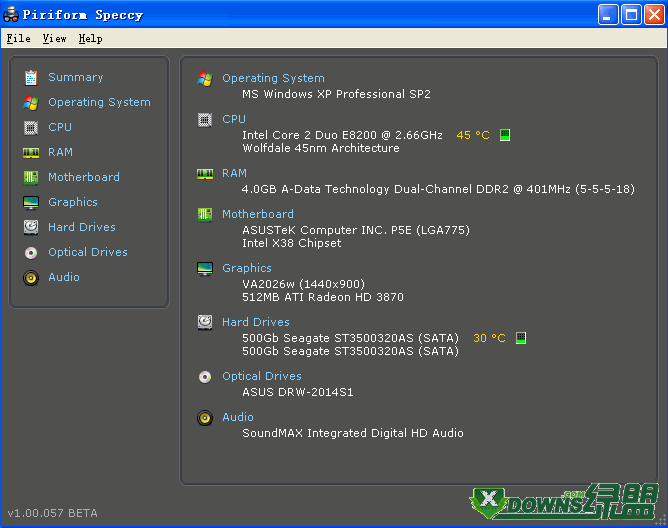
Task: Click the CPU chip icon in sidebar
Action: 31,127
